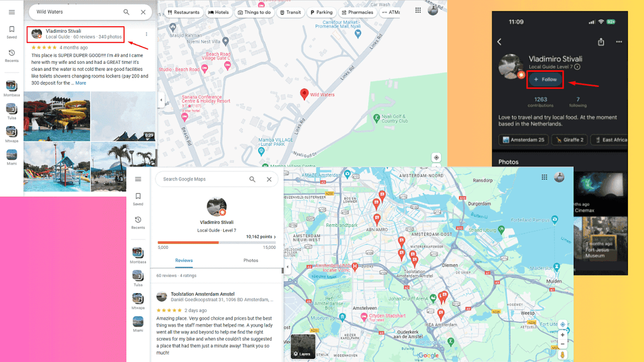Toggle the Pharmacies filter chip
This screenshot has height=362, width=644.
click(x=358, y=12)
